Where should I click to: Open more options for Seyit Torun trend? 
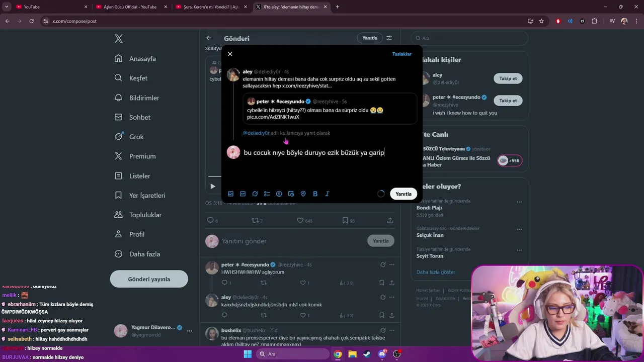click(x=519, y=250)
